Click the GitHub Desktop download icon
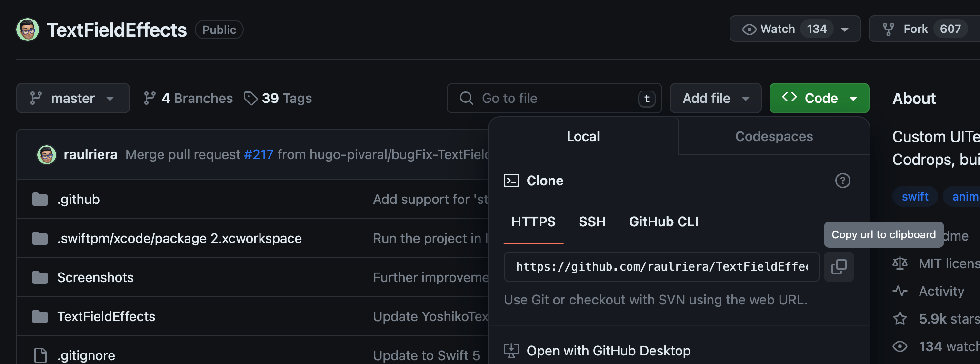This screenshot has width=980, height=364. click(511, 351)
